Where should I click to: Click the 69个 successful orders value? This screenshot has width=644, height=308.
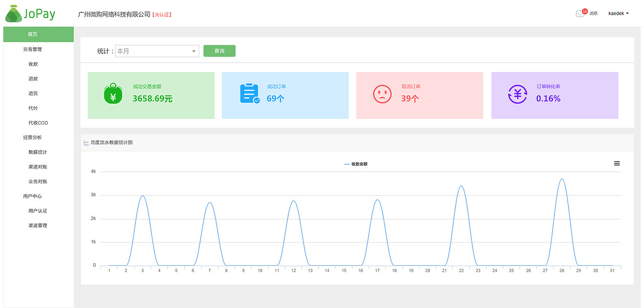click(275, 99)
